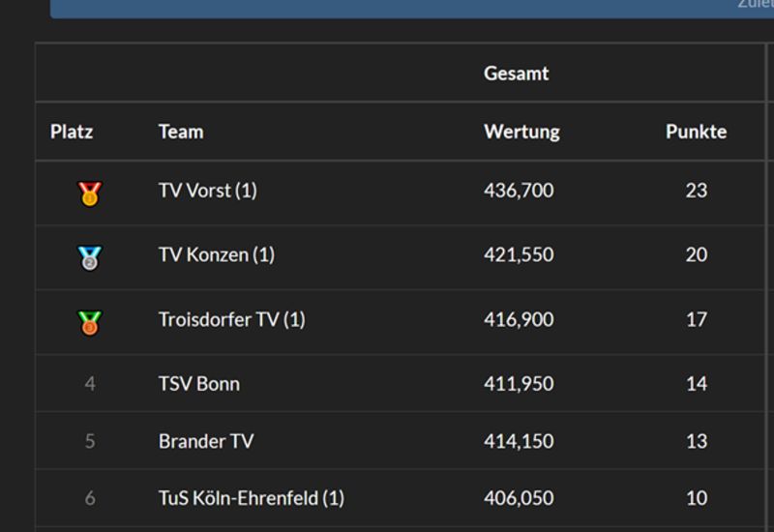
Task: Sort by the Platz column header
Action: [72, 132]
